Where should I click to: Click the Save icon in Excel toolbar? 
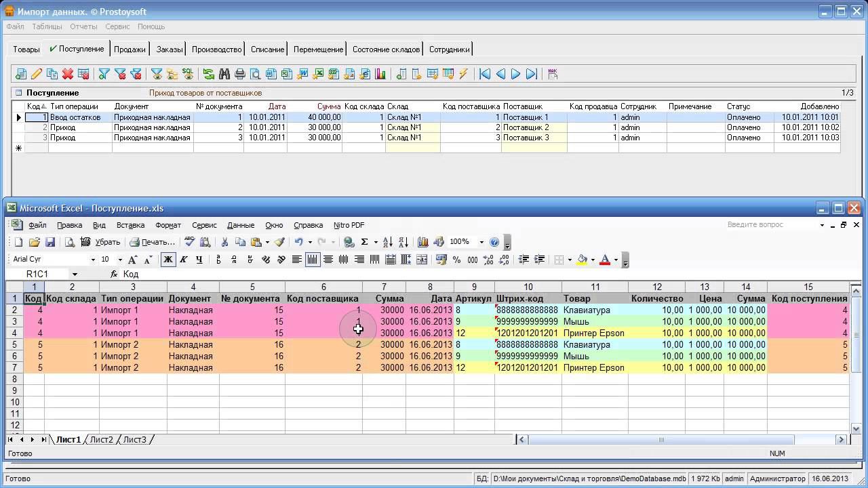pyautogui.click(x=50, y=242)
